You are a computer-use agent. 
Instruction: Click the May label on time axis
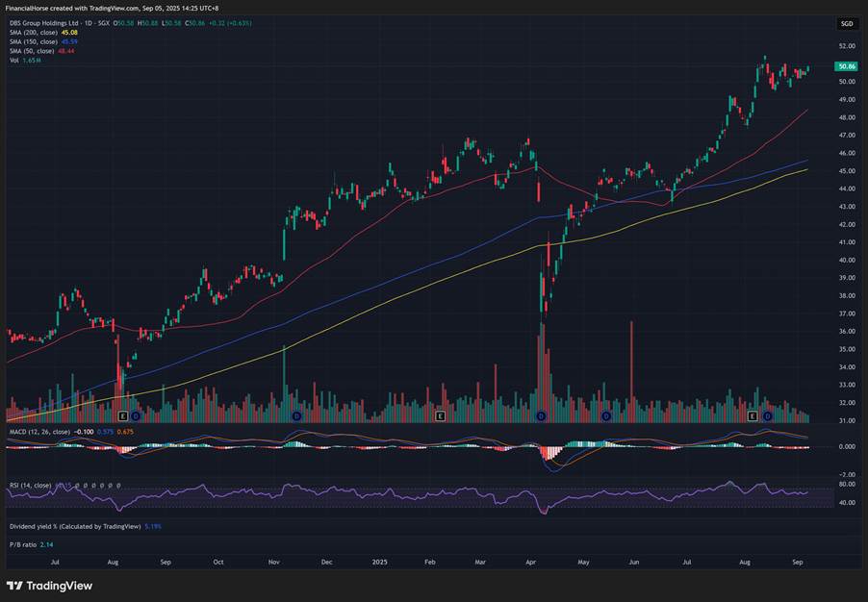pyautogui.click(x=583, y=563)
